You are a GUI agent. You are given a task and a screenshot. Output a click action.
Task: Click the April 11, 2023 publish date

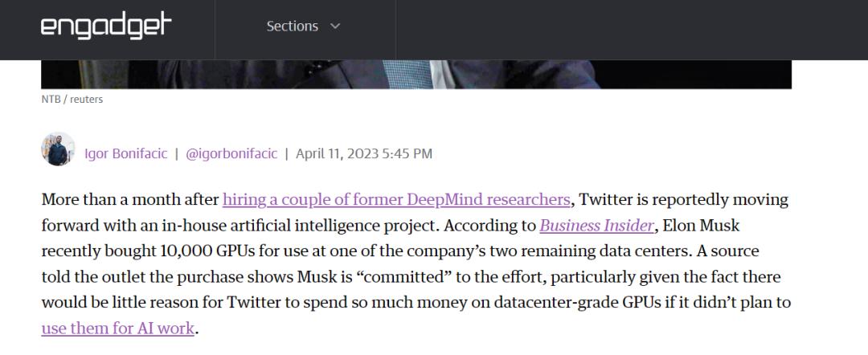pos(364,153)
